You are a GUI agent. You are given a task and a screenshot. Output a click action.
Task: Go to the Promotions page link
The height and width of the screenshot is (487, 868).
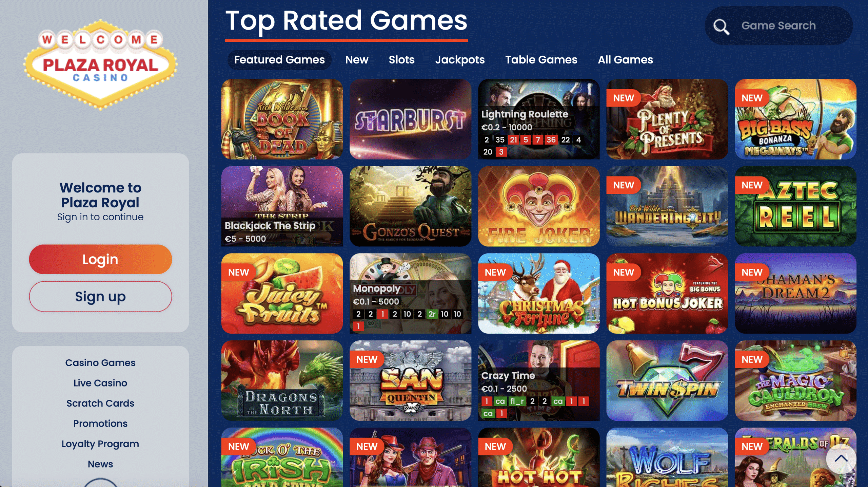[x=100, y=424]
